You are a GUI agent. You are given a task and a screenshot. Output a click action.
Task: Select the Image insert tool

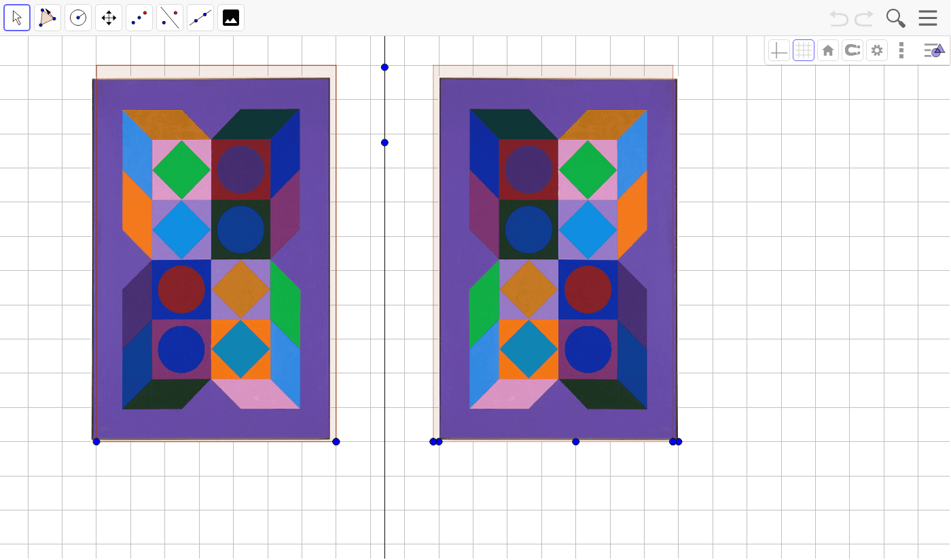point(231,18)
